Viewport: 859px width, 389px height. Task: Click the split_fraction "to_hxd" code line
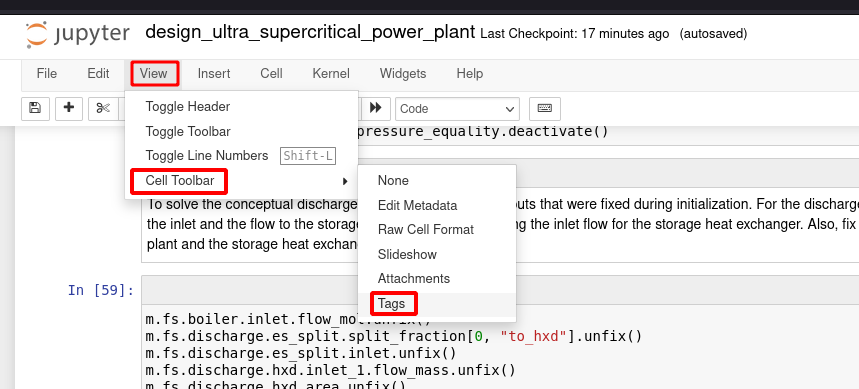[x=393, y=335]
